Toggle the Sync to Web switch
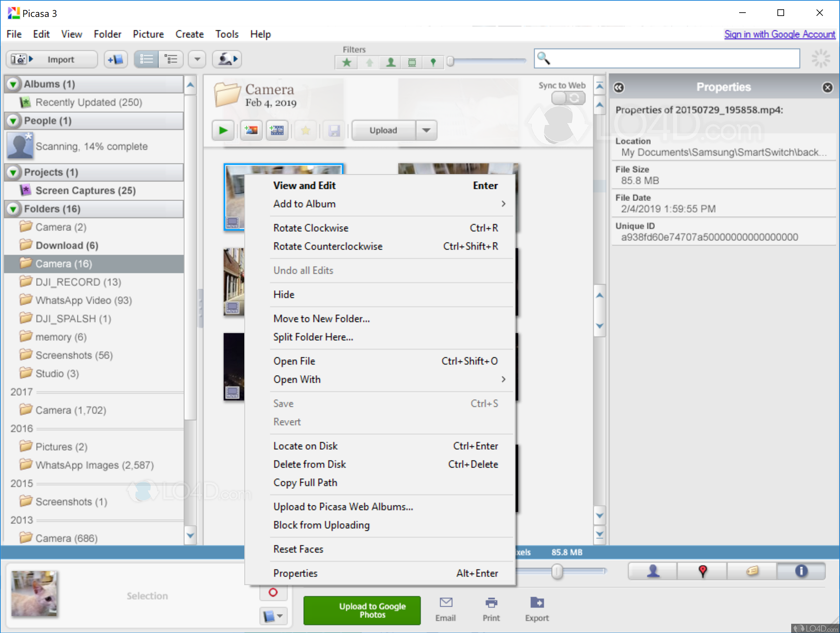This screenshot has height=633, width=840. (x=568, y=98)
